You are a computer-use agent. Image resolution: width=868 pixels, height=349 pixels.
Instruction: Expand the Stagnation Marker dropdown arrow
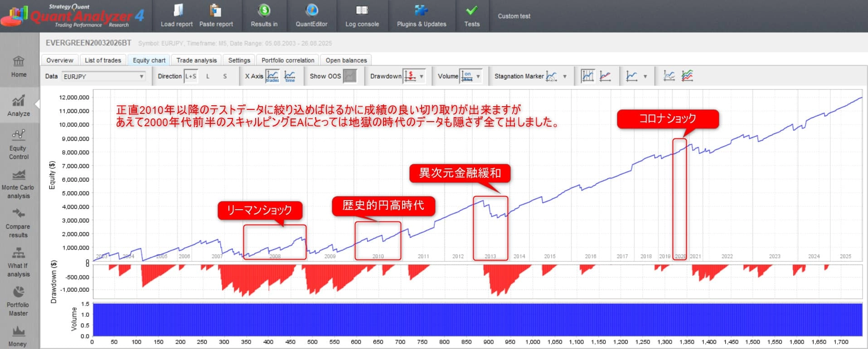(565, 76)
